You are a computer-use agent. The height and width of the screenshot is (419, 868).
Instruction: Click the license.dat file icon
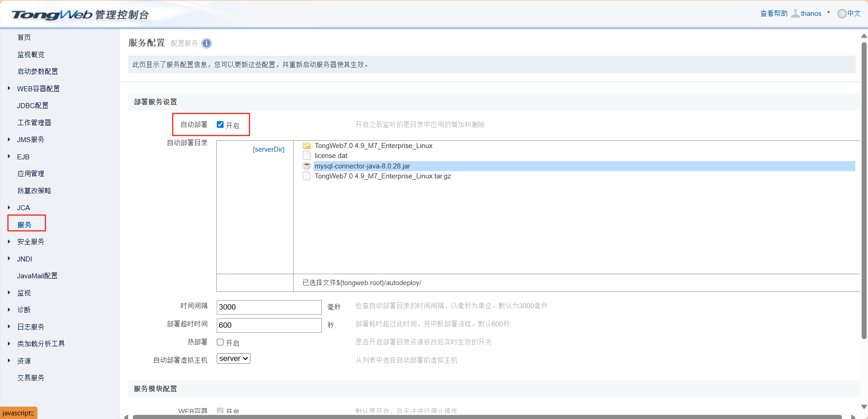306,155
